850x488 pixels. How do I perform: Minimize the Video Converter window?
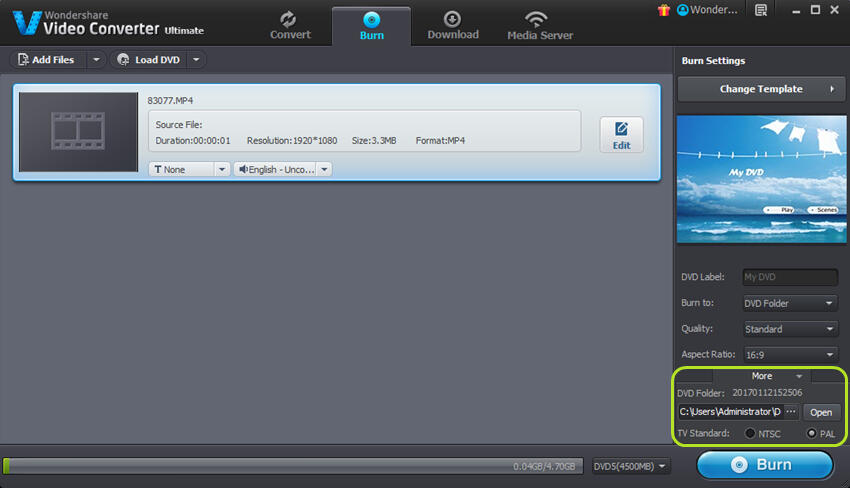pyautogui.click(x=796, y=10)
